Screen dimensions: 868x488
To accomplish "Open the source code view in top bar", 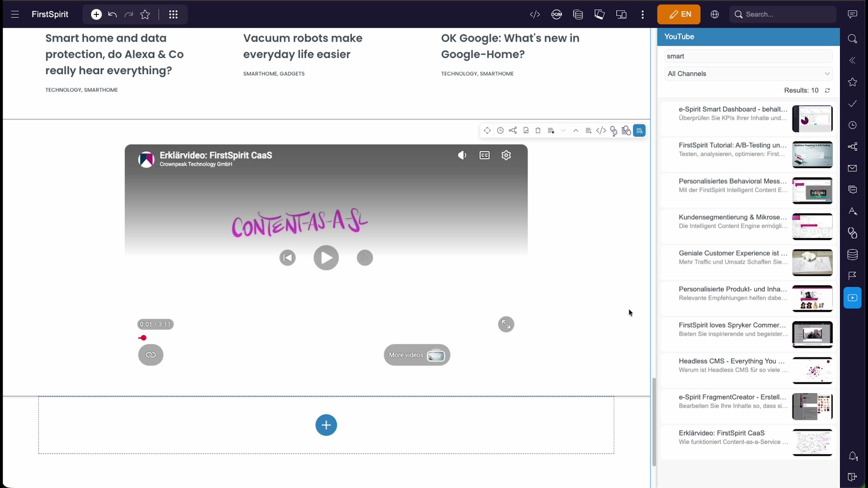I will 535,14.
